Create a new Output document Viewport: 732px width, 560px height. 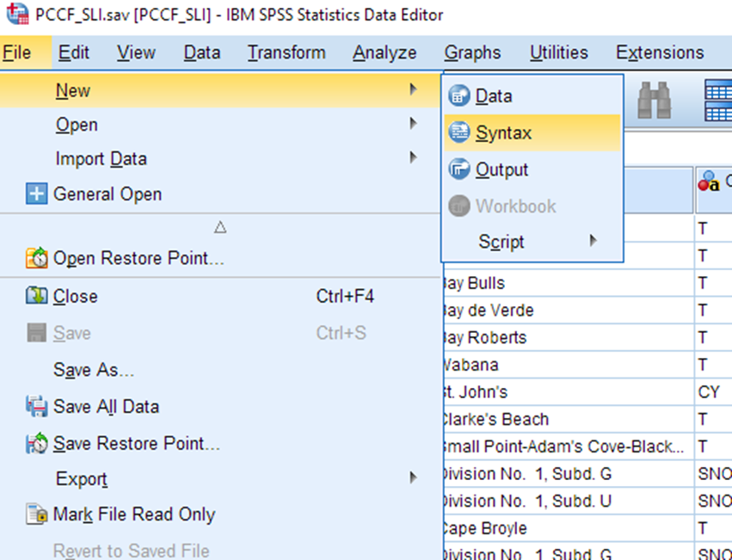(501, 169)
